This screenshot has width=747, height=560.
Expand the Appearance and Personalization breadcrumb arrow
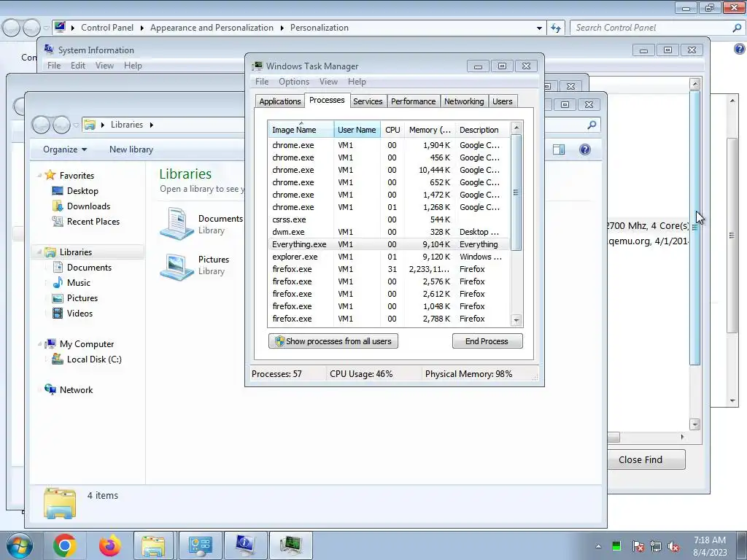pyautogui.click(x=282, y=28)
